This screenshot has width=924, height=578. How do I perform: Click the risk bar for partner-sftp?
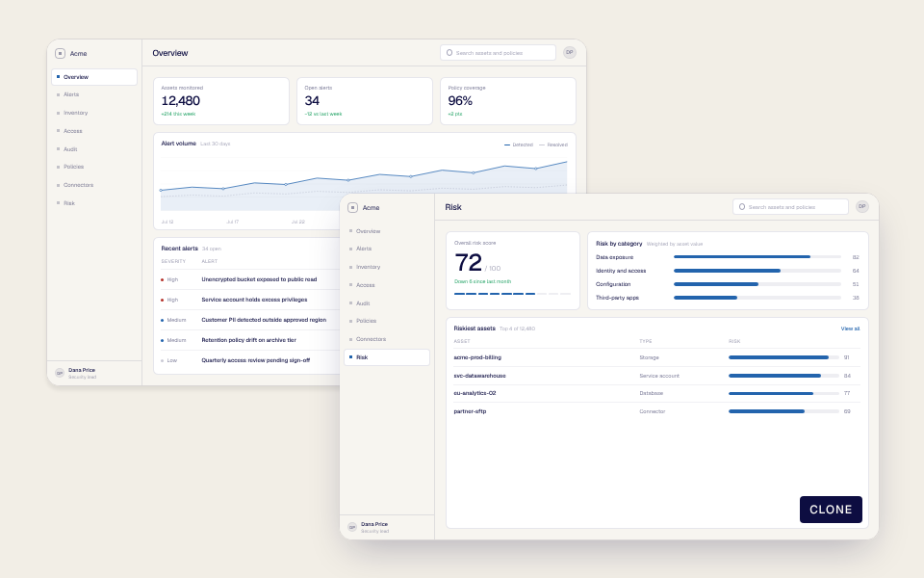783,411
